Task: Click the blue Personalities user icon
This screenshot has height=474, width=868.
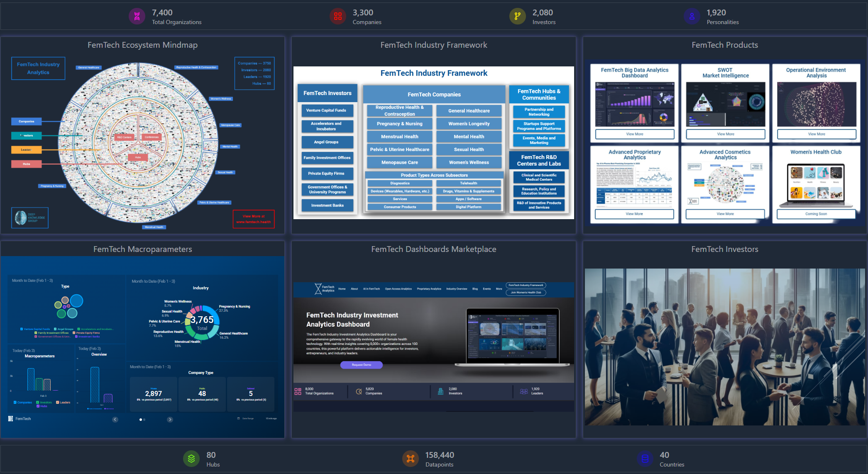Action: pyautogui.click(x=692, y=17)
